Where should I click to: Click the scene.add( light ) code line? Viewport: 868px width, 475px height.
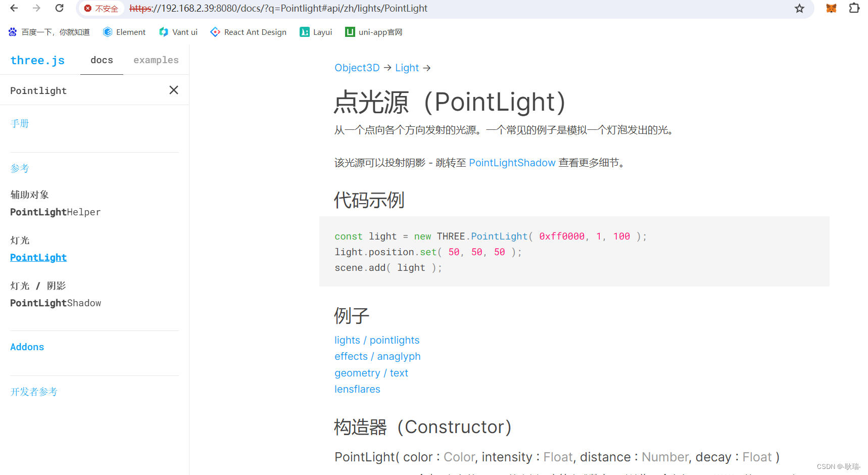point(388,268)
